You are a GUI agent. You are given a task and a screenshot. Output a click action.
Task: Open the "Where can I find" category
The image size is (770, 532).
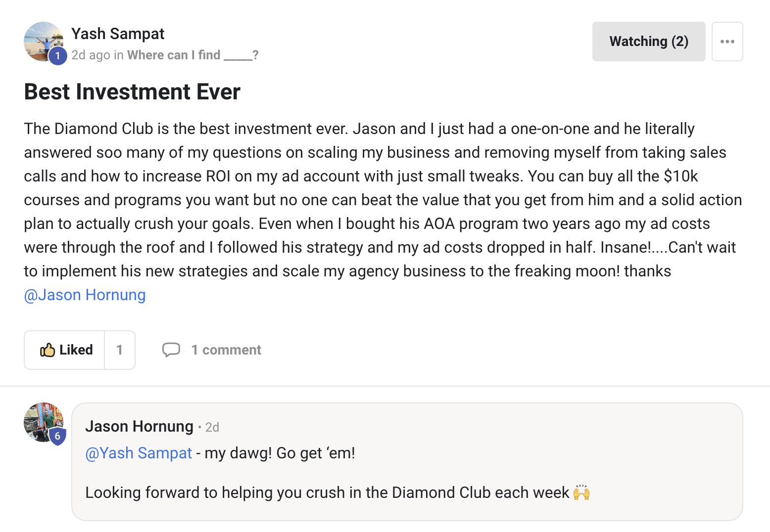point(192,55)
